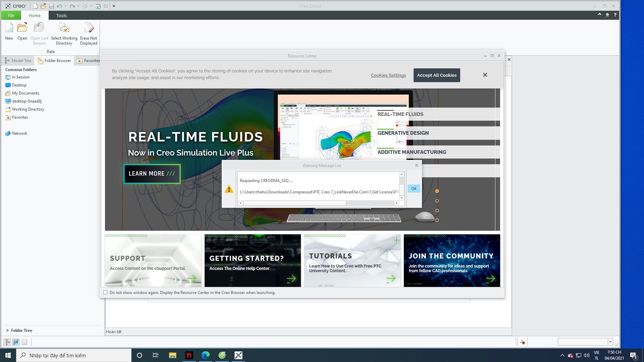Open Microsoft Edge from the taskbar
The image size is (644, 362).
point(205,355)
